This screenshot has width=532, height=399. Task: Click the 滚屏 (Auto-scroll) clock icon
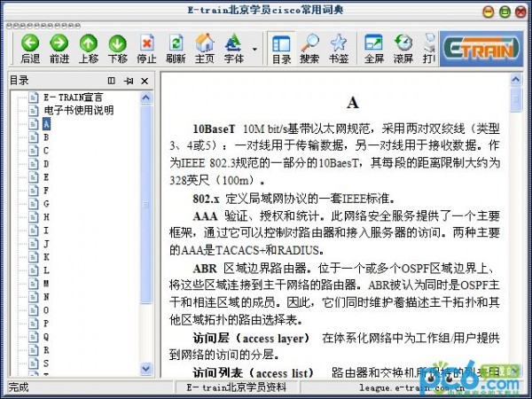403,43
